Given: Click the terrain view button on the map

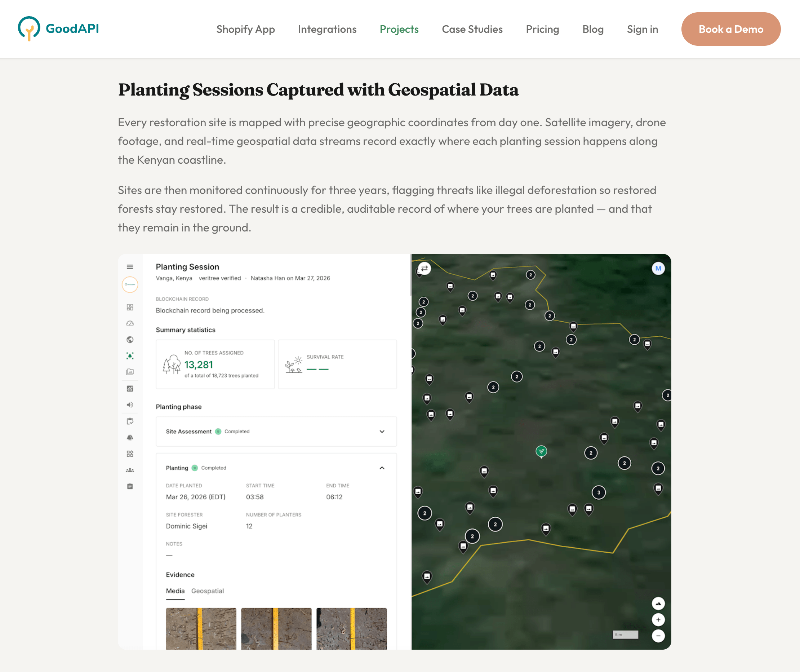Looking at the screenshot, I should [x=658, y=604].
